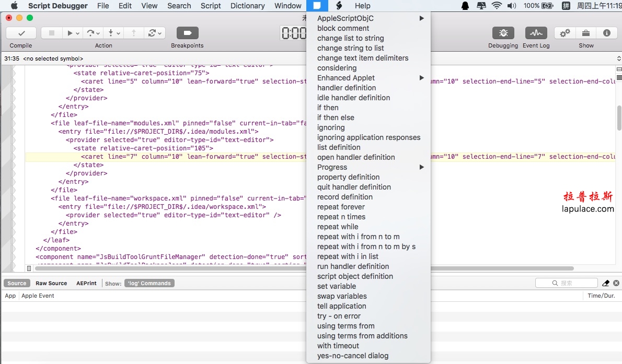Click the display mirroring icon in the menu bar
622x364 pixels.
coord(481,6)
